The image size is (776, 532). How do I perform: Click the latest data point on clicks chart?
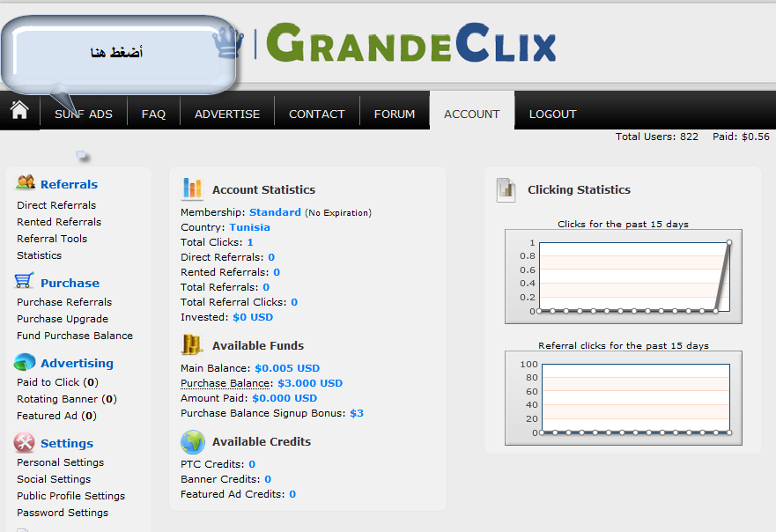[x=729, y=242]
